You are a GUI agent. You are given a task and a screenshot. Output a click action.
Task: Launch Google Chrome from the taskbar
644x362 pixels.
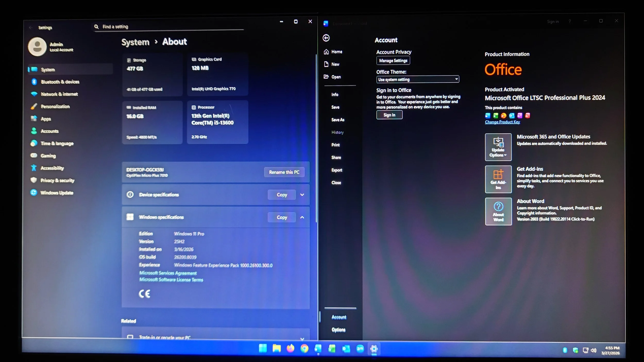pyautogui.click(x=304, y=349)
